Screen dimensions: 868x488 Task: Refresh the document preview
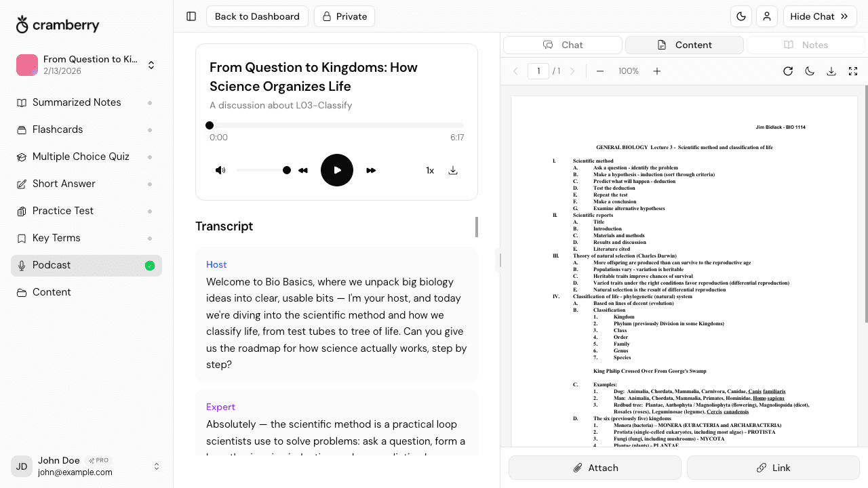click(x=788, y=70)
